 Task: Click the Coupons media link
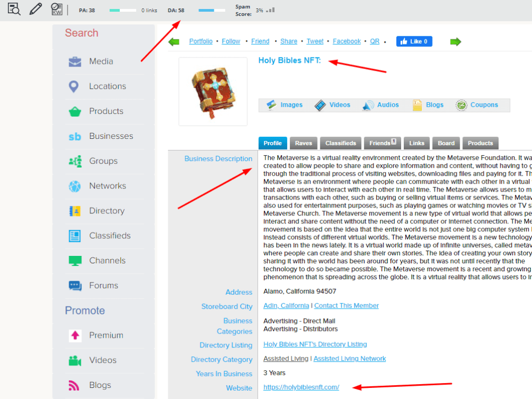484,105
